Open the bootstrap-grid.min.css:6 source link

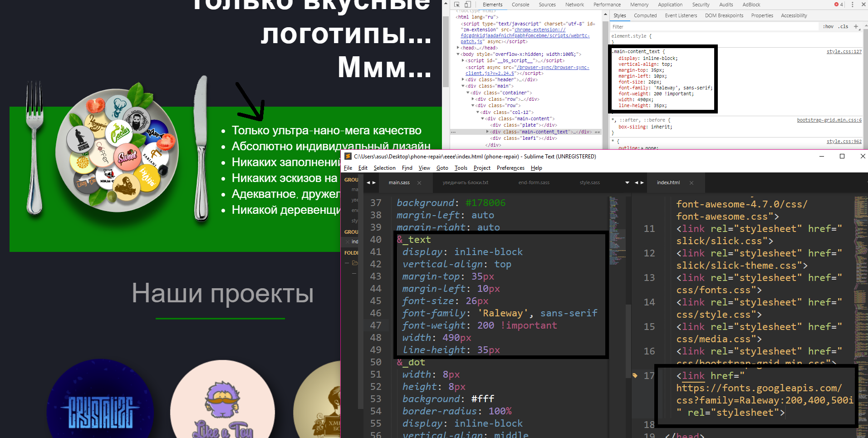tap(829, 120)
